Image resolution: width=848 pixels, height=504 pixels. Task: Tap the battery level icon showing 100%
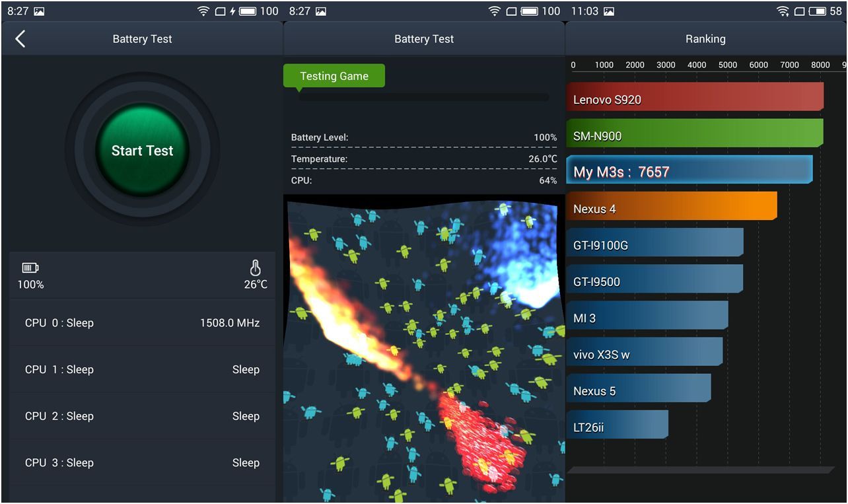30,268
